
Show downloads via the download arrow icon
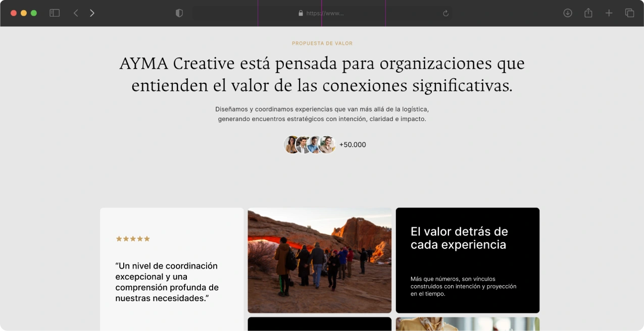point(568,13)
